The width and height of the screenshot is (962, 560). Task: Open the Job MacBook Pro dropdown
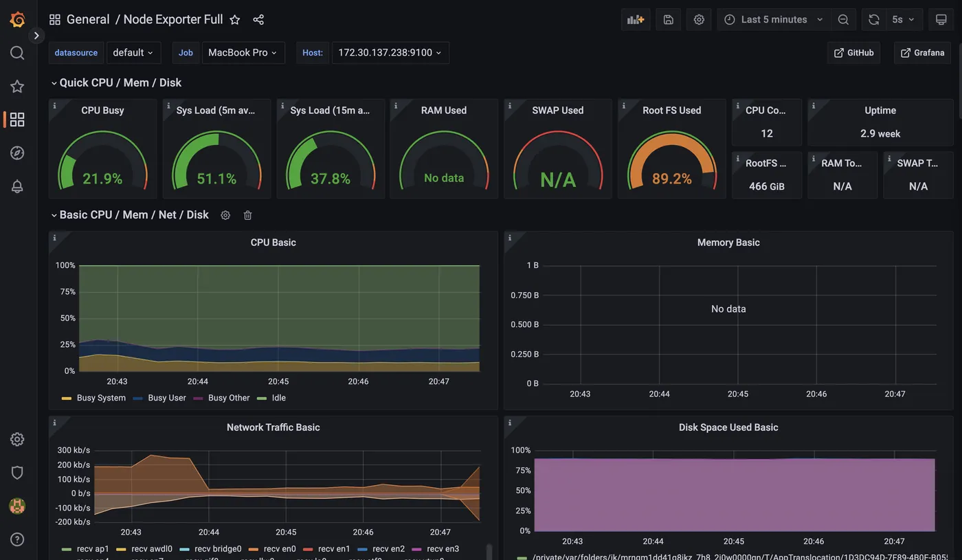click(x=243, y=53)
